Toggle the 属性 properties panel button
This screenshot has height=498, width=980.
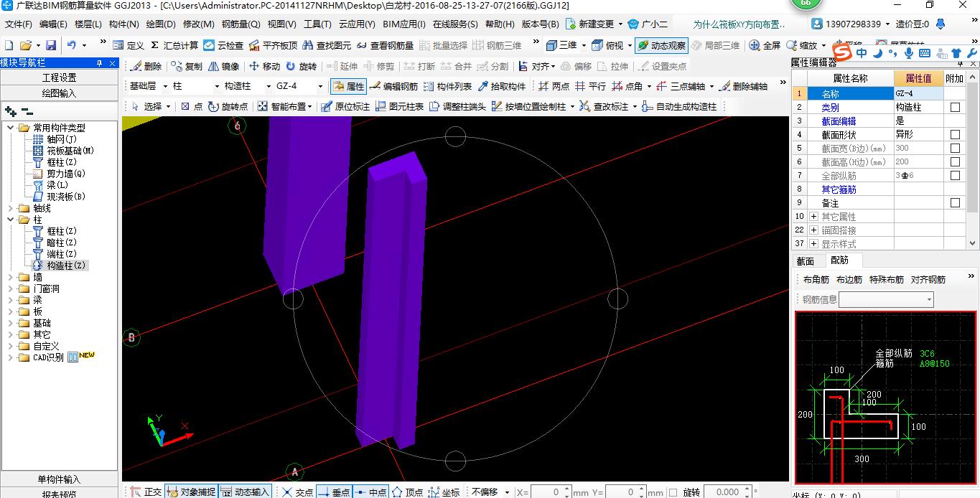[x=348, y=86]
